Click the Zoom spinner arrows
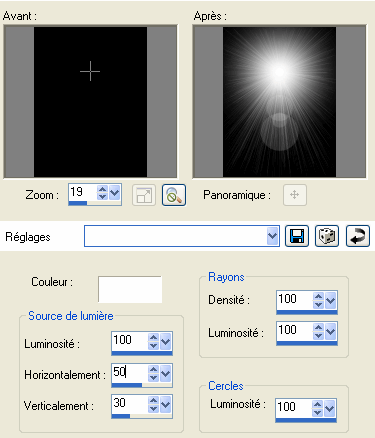The height and width of the screenshot is (438, 375). (102, 193)
